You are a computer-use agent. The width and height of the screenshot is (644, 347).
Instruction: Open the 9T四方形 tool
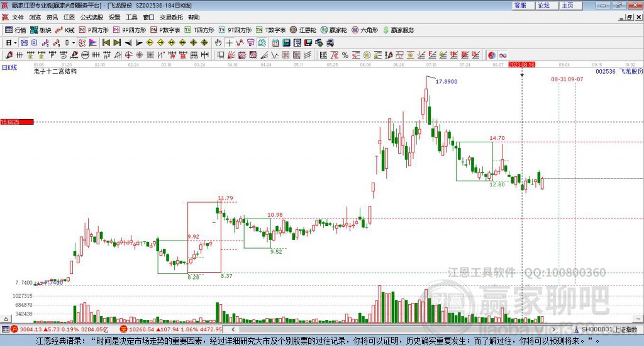pos(235,30)
